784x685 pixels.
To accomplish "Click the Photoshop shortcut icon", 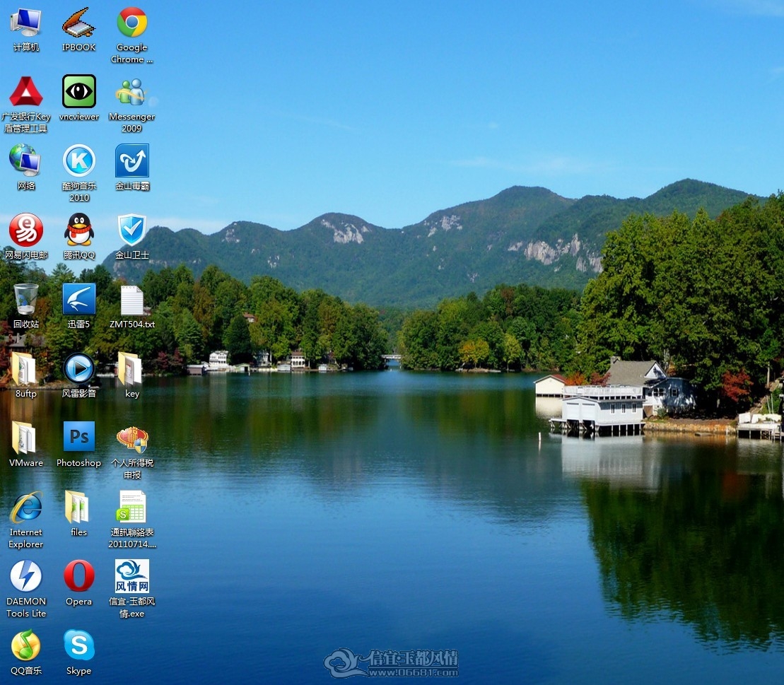I will click(x=79, y=436).
